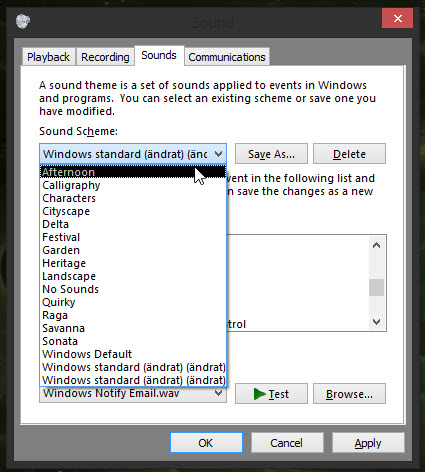Click the events list scrollbar thumb
The height and width of the screenshot is (472, 425).
377,287
